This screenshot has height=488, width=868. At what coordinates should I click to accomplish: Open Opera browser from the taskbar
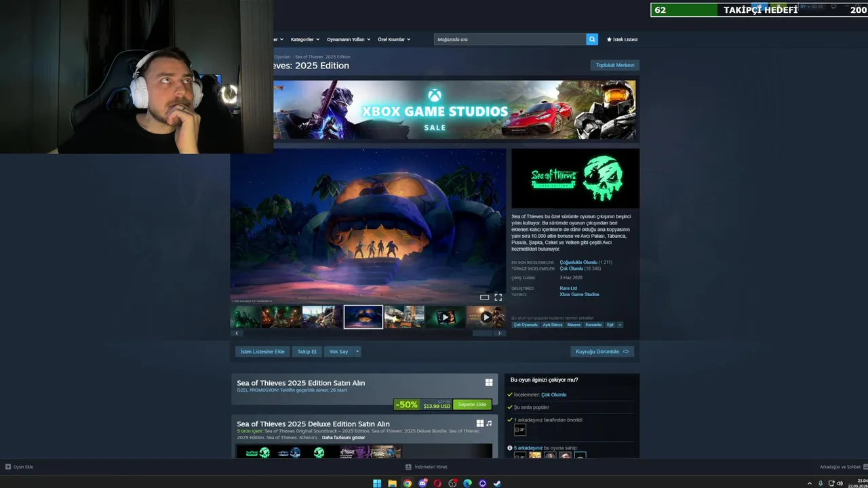click(x=437, y=483)
